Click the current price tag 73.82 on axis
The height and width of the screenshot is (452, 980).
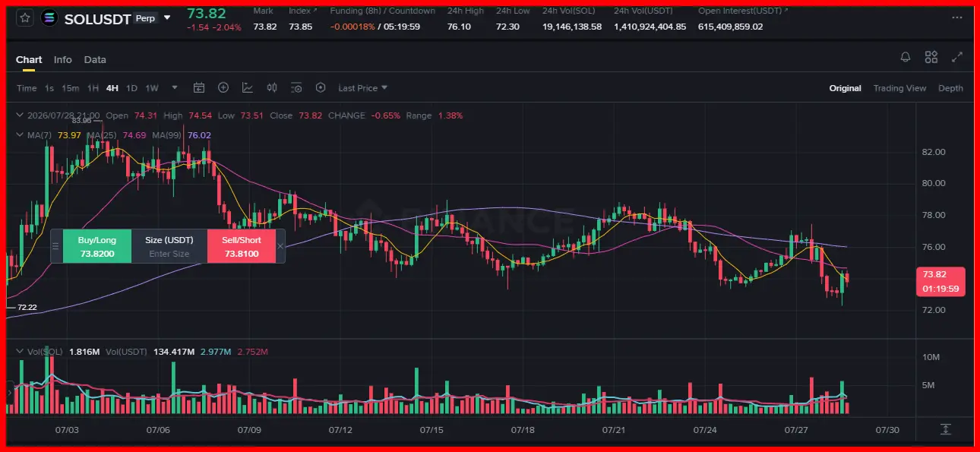pos(941,281)
